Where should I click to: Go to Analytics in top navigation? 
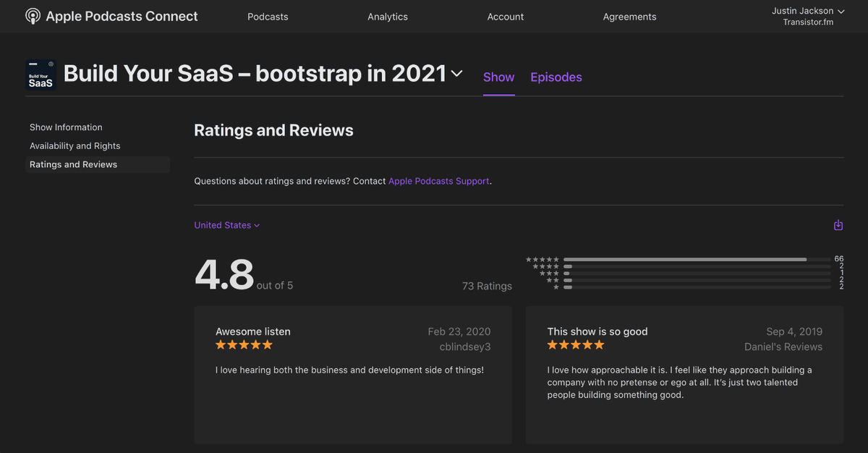(388, 17)
